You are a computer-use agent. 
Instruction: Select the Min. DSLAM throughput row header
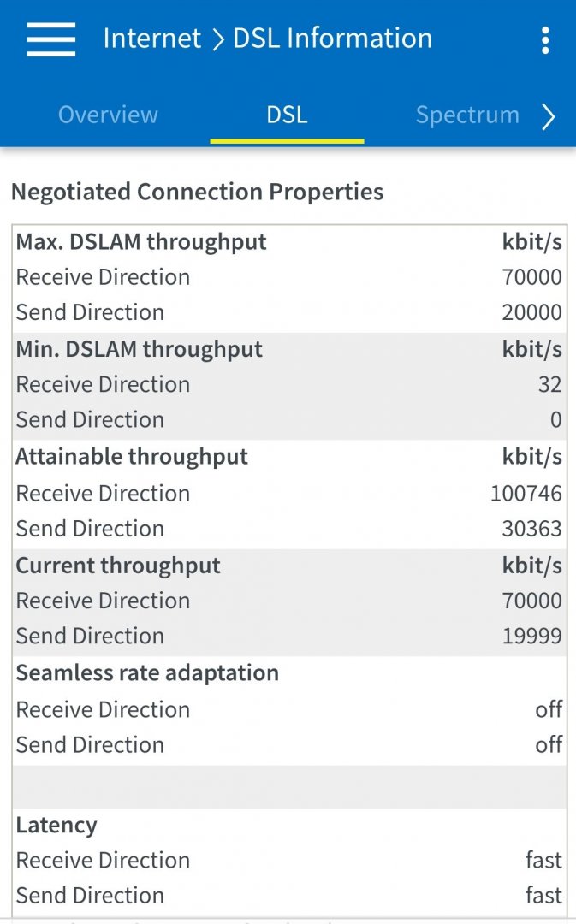tap(140, 349)
